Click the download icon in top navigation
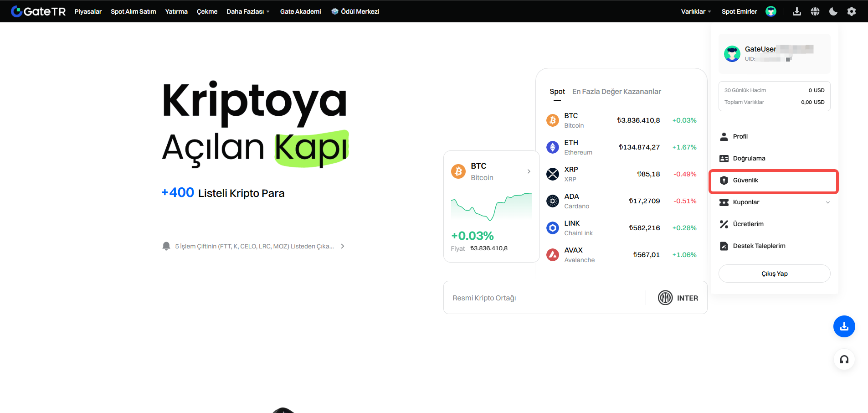 pos(796,11)
